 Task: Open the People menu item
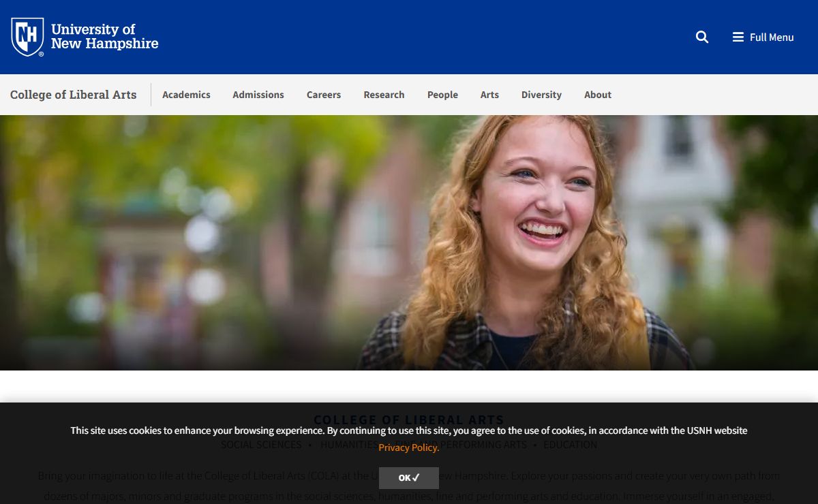(442, 95)
